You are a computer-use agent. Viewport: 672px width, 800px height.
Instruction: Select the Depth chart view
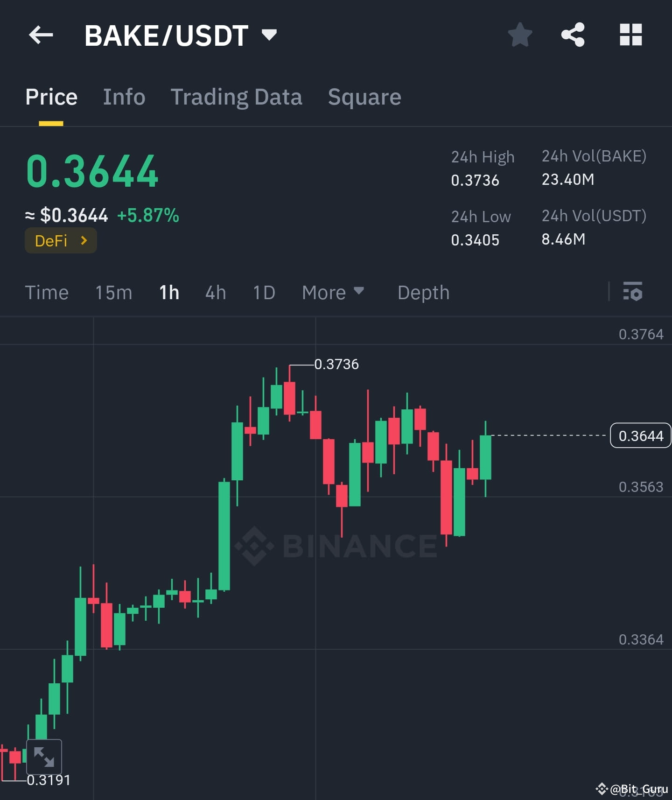pos(423,292)
